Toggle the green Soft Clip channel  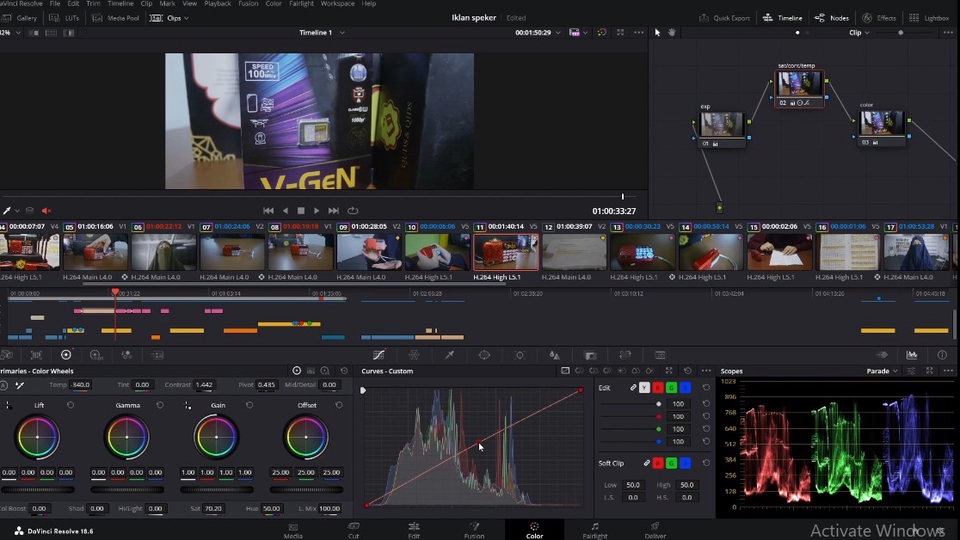(x=672, y=463)
